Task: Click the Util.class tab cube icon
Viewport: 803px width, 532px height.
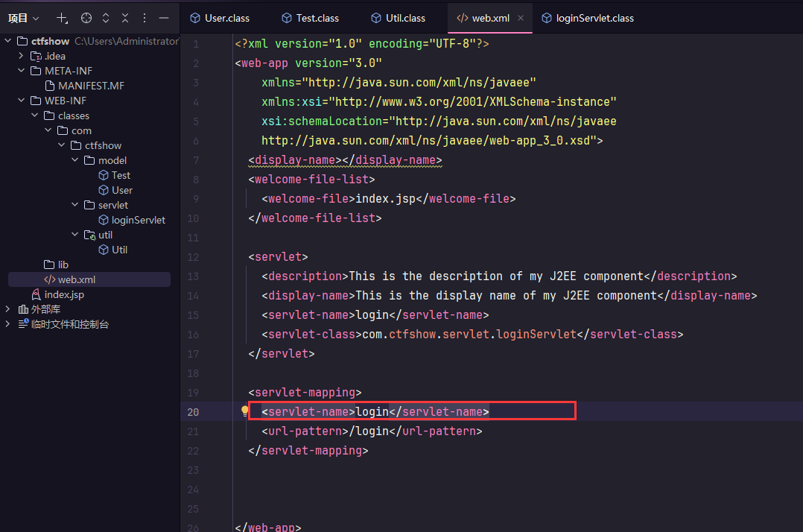Action: (376, 18)
